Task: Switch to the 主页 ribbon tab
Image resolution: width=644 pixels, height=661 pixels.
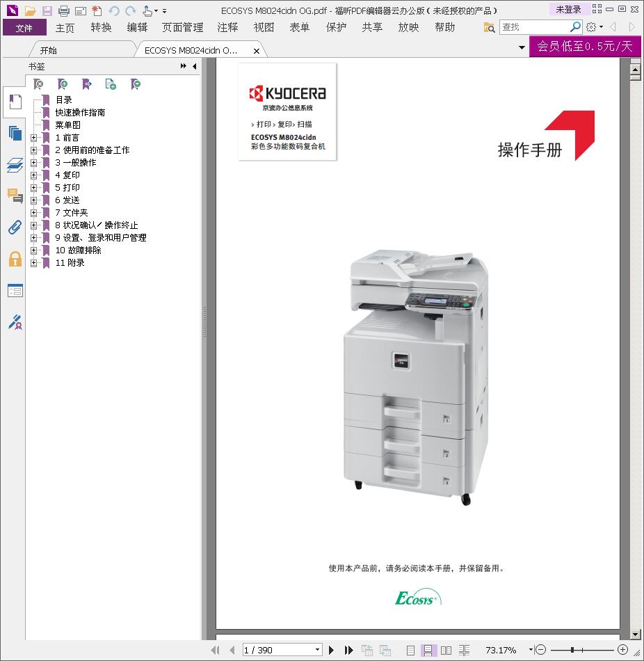Action: (65, 28)
